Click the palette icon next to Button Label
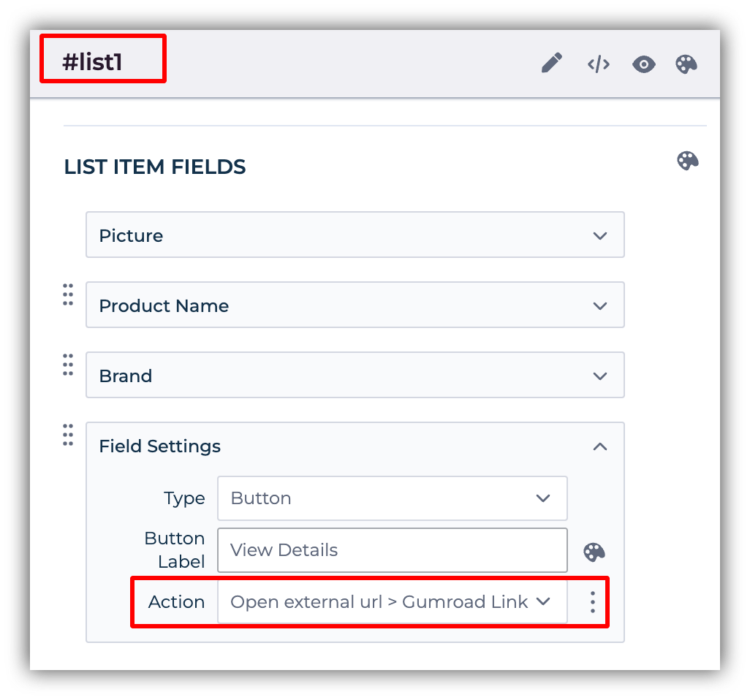 (594, 553)
